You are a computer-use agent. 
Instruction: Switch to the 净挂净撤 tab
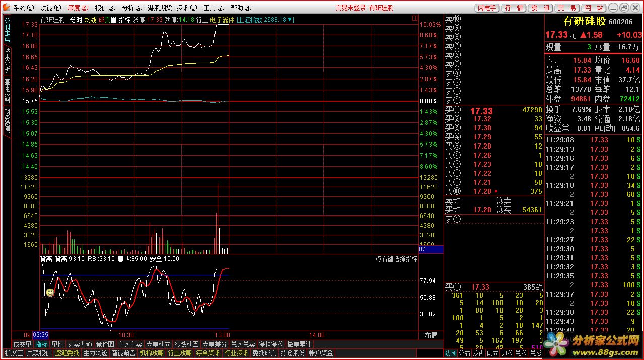pos(271,344)
